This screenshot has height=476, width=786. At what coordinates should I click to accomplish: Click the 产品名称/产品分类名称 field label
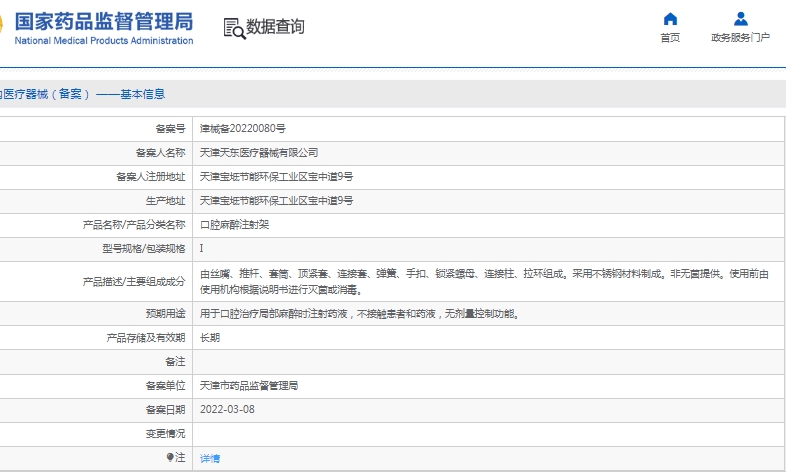click(134, 225)
